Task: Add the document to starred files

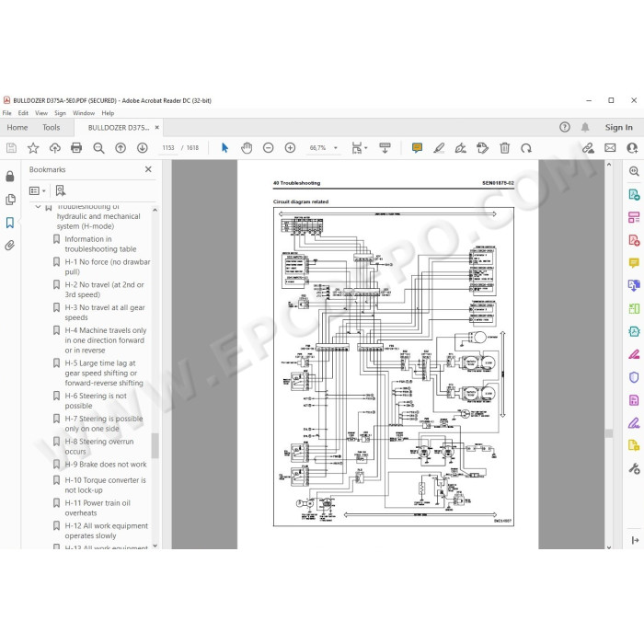Action: tap(33, 148)
